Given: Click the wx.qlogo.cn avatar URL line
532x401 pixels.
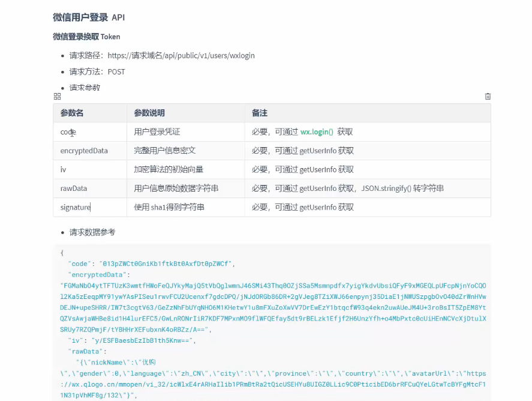Looking at the screenshot, I should [273, 385].
